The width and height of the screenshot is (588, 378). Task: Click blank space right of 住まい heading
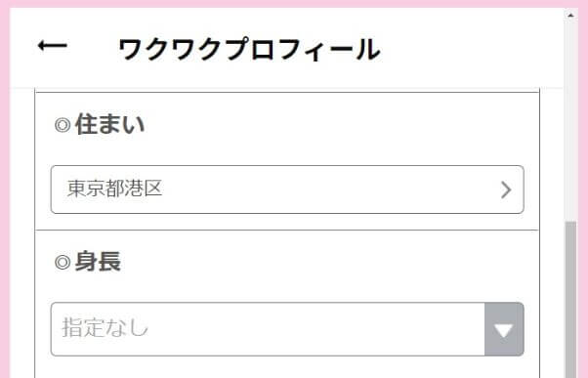(x=338, y=124)
